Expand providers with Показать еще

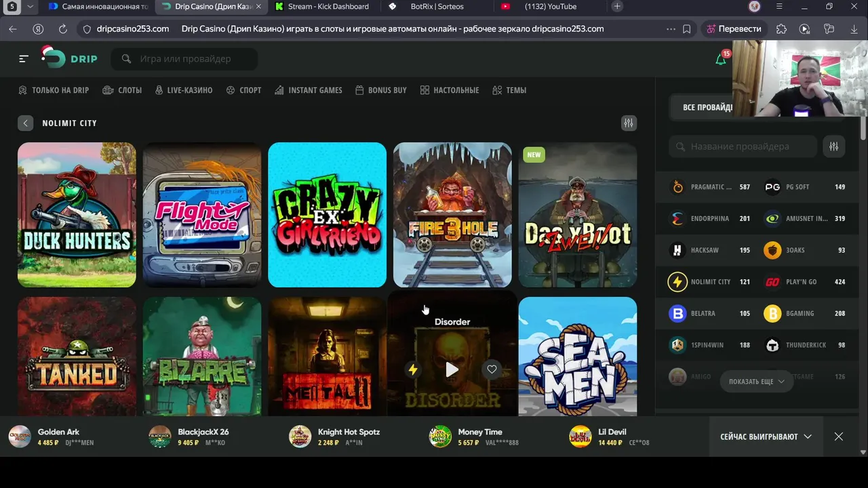[x=757, y=382]
